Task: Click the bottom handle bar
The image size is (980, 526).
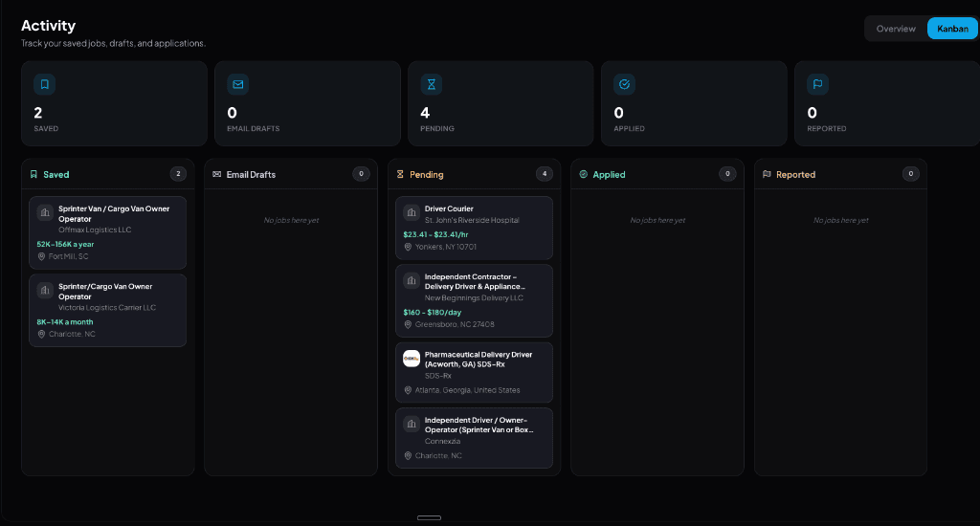Action: click(429, 518)
